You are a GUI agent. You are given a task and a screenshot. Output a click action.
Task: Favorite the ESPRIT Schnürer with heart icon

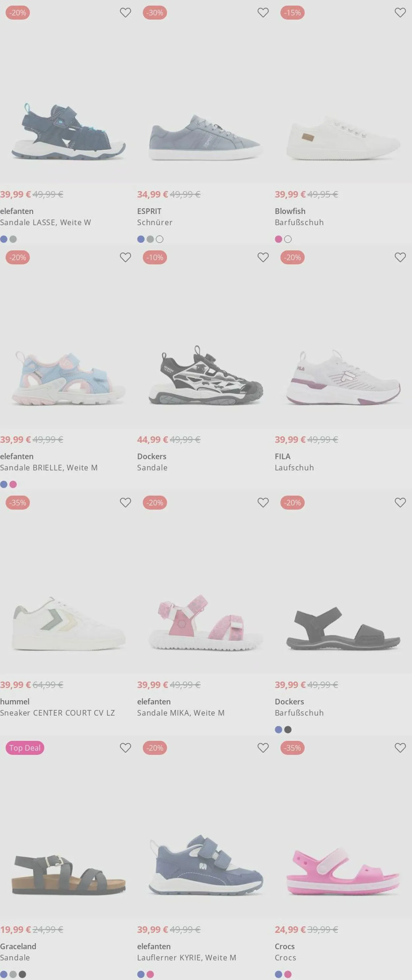click(263, 13)
